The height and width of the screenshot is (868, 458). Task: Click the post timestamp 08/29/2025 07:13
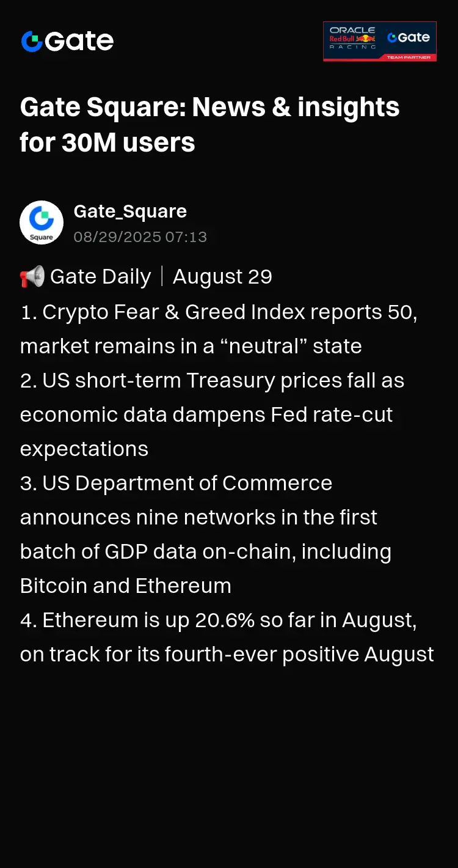coord(140,237)
